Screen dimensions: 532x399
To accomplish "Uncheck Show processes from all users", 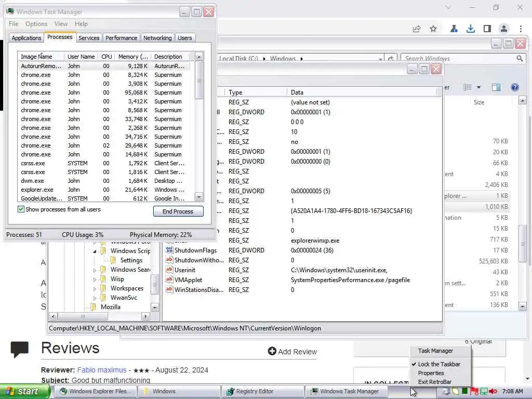I will (x=21, y=209).
